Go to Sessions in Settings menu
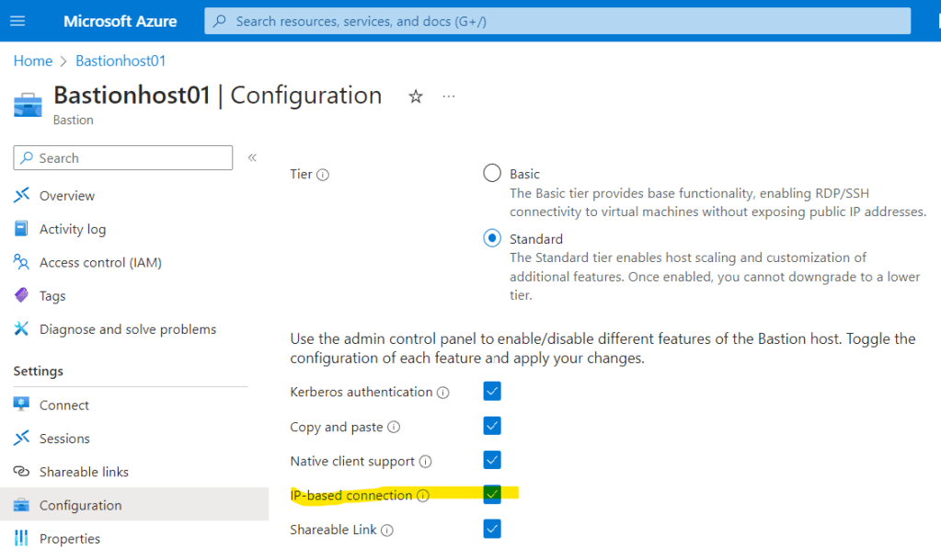 (x=64, y=439)
